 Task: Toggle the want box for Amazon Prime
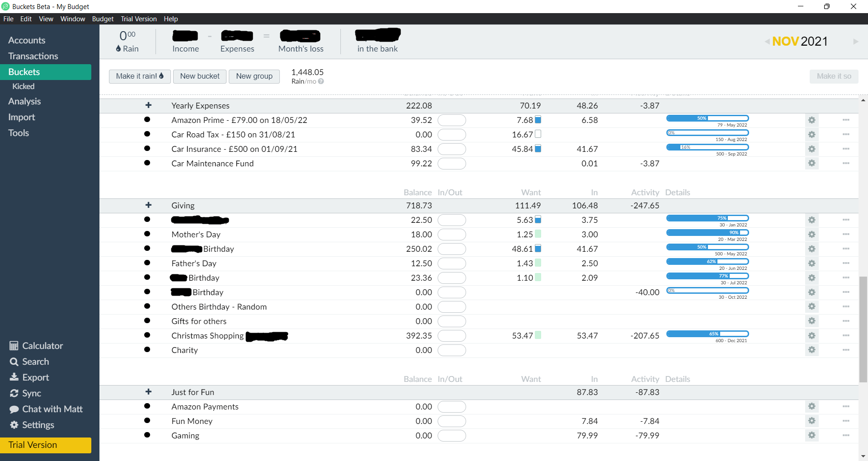[x=538, y=120]
